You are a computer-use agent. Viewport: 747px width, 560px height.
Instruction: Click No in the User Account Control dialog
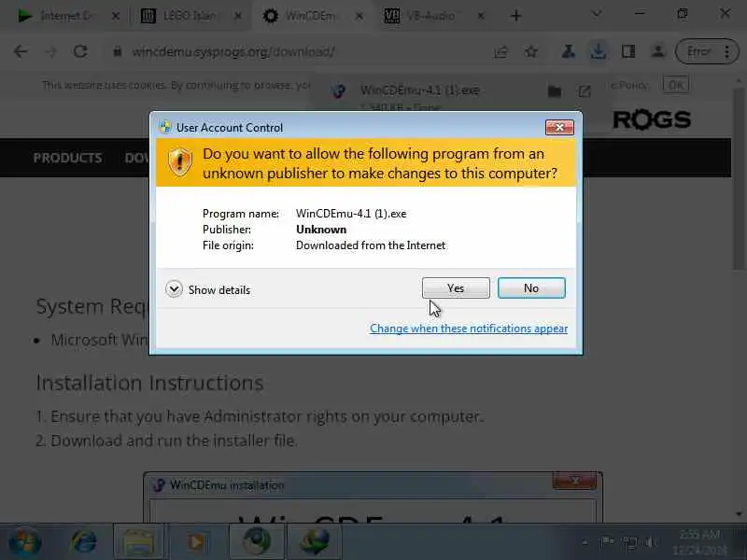(x=531, y=288)
